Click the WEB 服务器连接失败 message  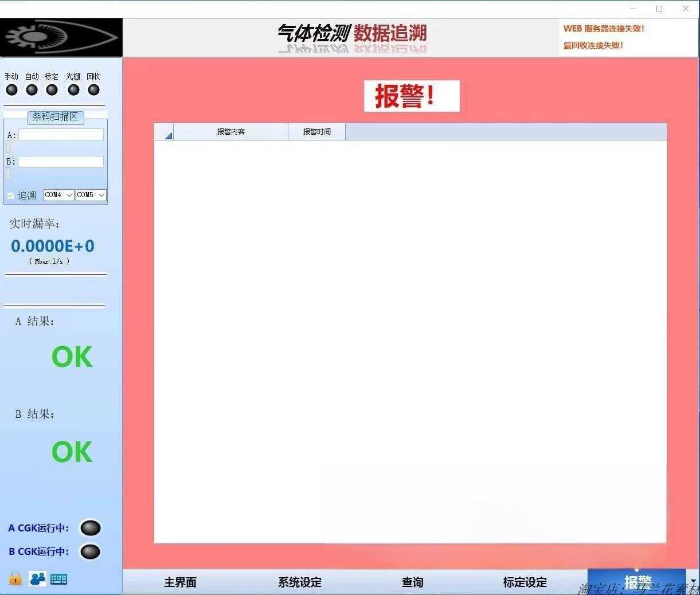coord(604,29)
